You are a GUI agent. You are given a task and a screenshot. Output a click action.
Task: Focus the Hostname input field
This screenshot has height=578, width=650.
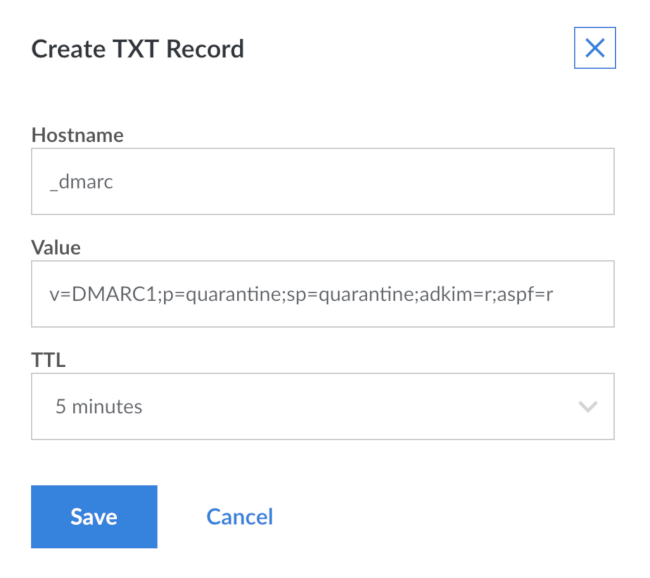[322, 181]
